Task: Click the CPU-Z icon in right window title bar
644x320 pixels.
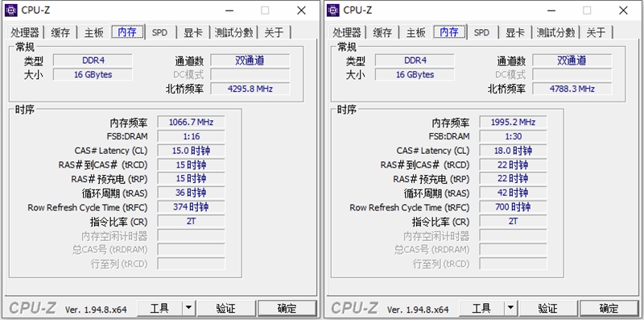Action: [333, 10]
